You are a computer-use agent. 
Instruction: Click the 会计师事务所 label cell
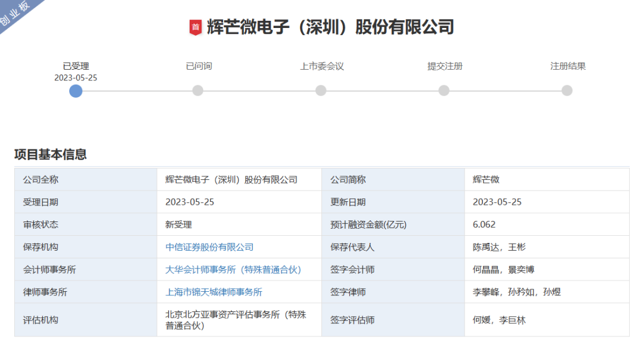coord(86,270)
